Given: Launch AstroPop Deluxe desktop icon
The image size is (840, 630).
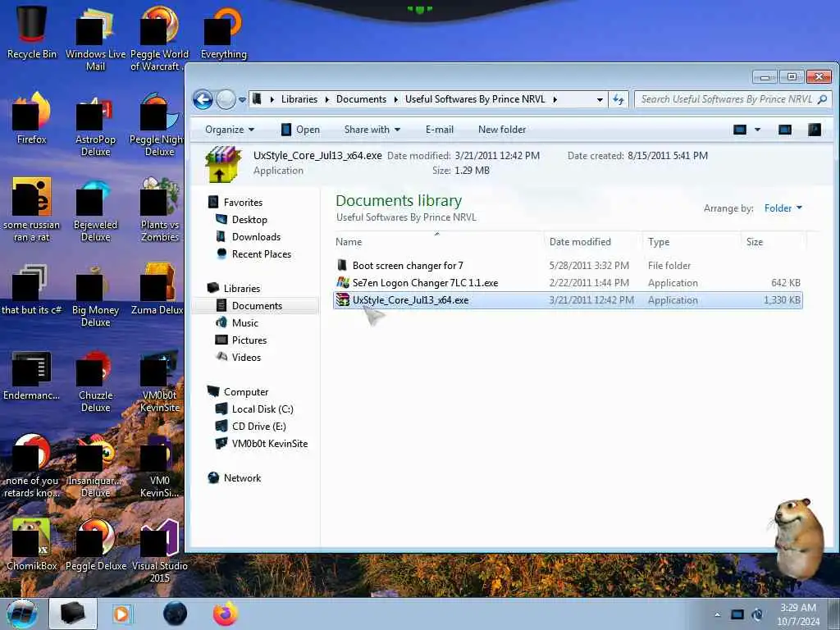Looking at the screenshot, I should [x=95, y=125].
